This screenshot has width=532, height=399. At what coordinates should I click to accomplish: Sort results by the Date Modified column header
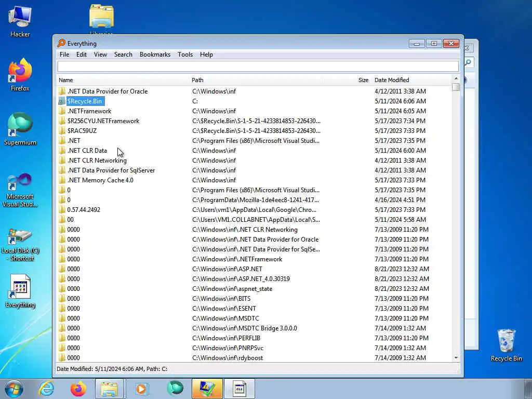click(412, 80)
